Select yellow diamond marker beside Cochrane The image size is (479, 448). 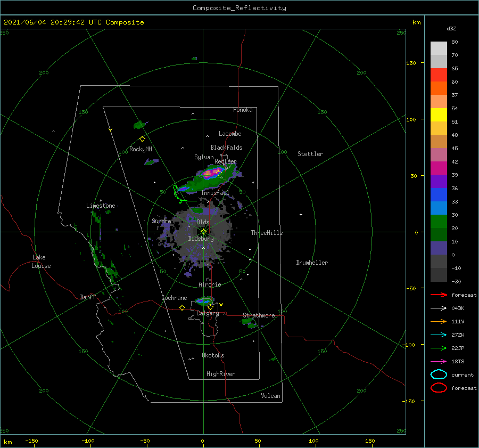coord(182,307)
